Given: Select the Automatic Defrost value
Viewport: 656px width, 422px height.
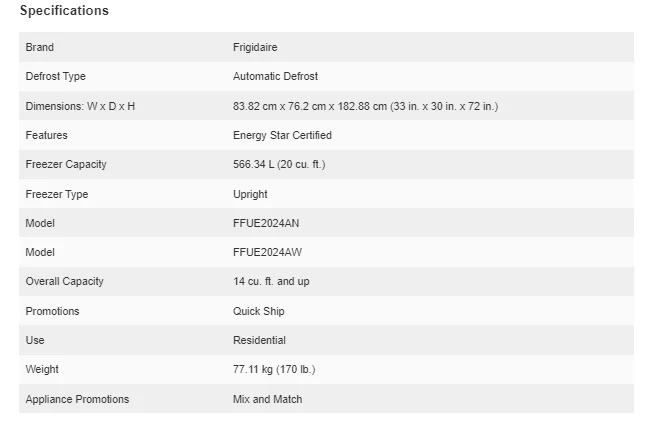Looking at the screenshot, I should 275,76.
